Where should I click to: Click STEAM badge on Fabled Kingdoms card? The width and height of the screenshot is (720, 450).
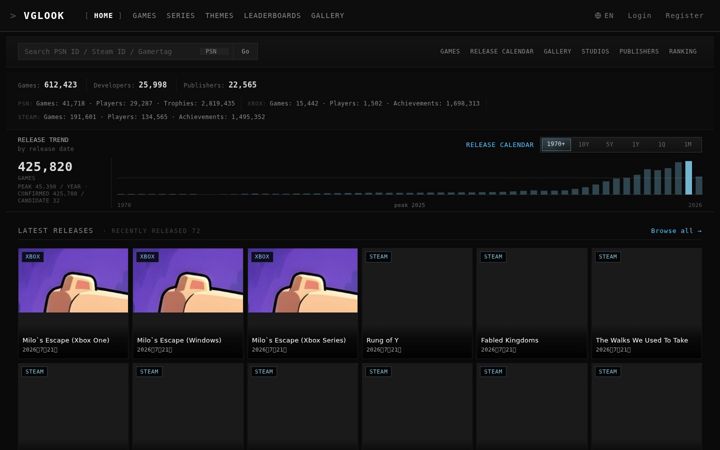pyautogui.click(x=493, y=257)
